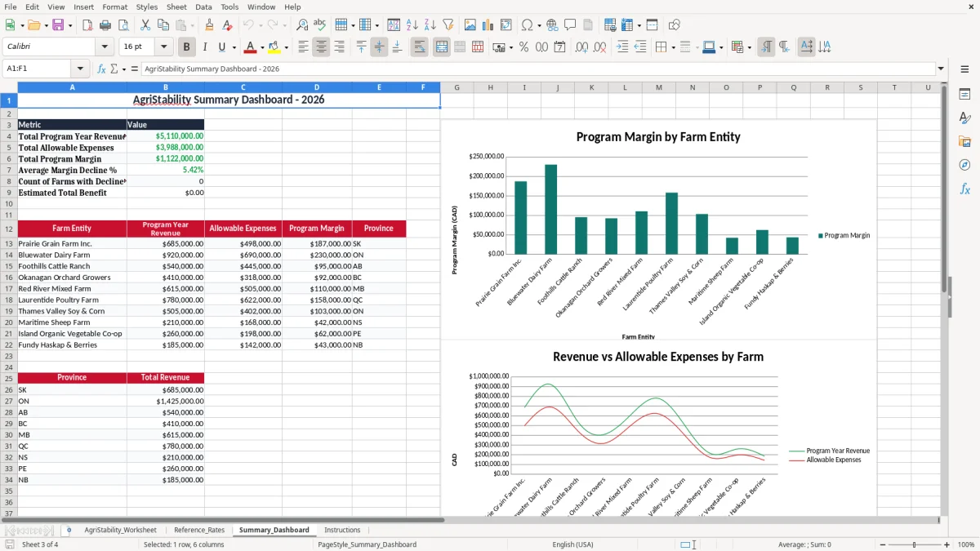Click column D header
Screen dimensions: 980x551
pyautogui.click(x=317, y=87)
